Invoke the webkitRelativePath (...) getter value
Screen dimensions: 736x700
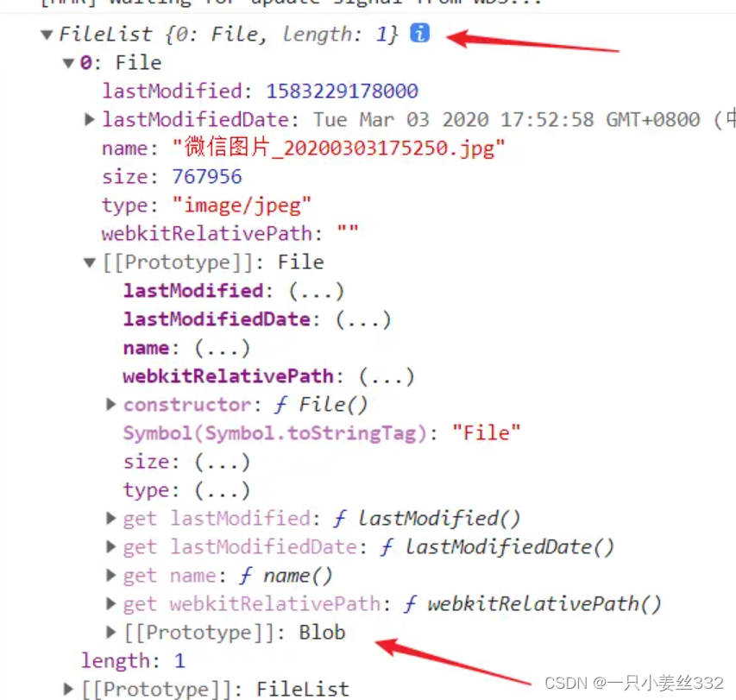click(x=387, y=376)
